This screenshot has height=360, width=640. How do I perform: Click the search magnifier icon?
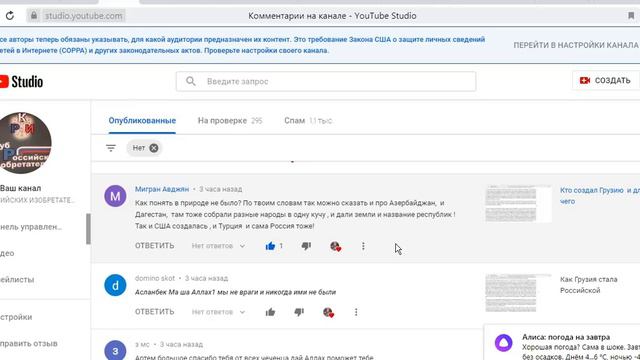pos(191,81)
